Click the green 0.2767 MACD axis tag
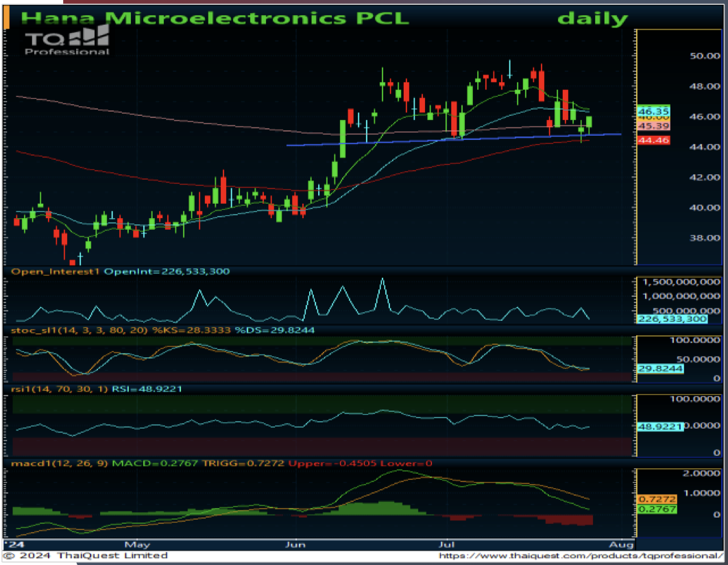This screenshot has height=565, width=728. pos(657,509)
